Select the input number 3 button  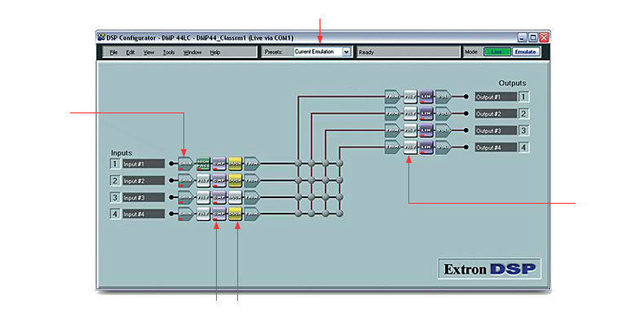(115, 197)
